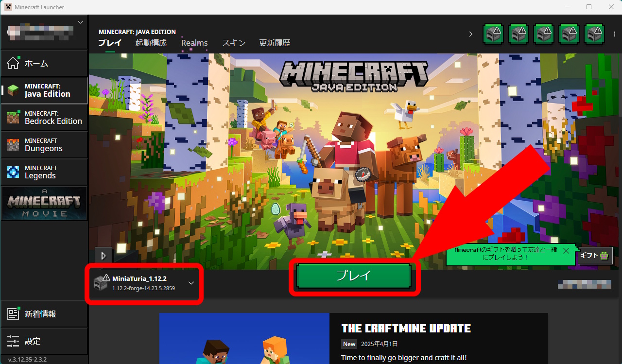Screen dimensions: 622x364
Task: Select Minecraft Legends in the sidebar
Action: pyautogui.click(x=44, y=172)
